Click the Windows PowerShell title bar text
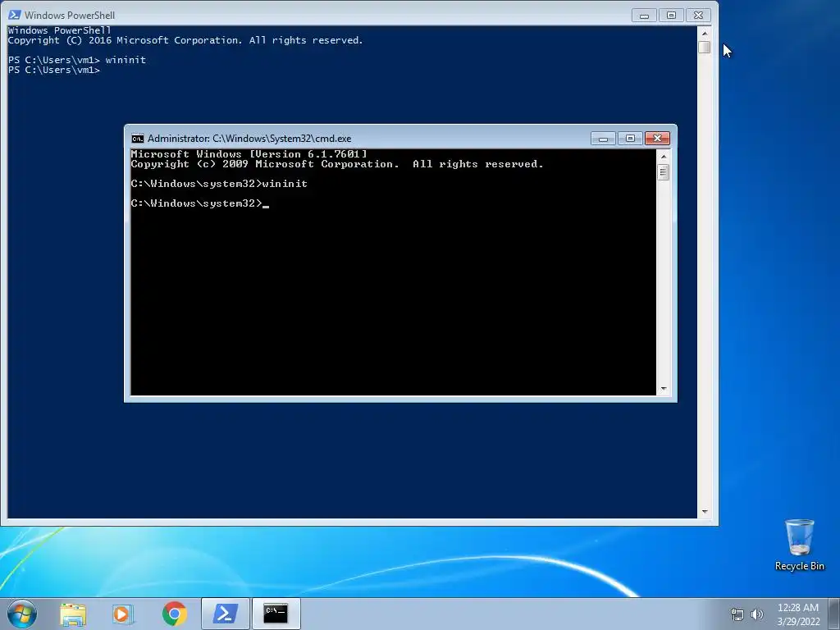The height and width of the screenshot is (630, 840). pyautogui.click(x=70, y=16)
